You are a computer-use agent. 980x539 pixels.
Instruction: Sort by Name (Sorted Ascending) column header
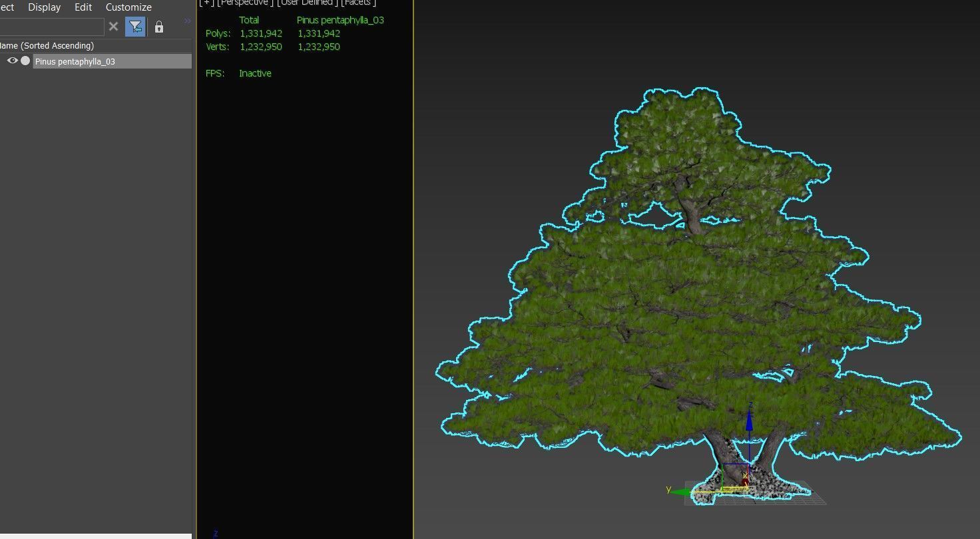point(96,45)
